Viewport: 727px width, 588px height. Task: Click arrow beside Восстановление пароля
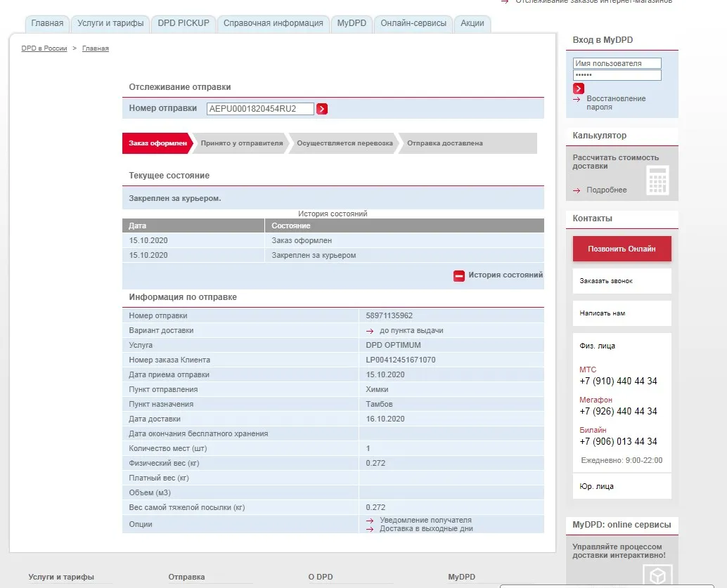(577, 99)
